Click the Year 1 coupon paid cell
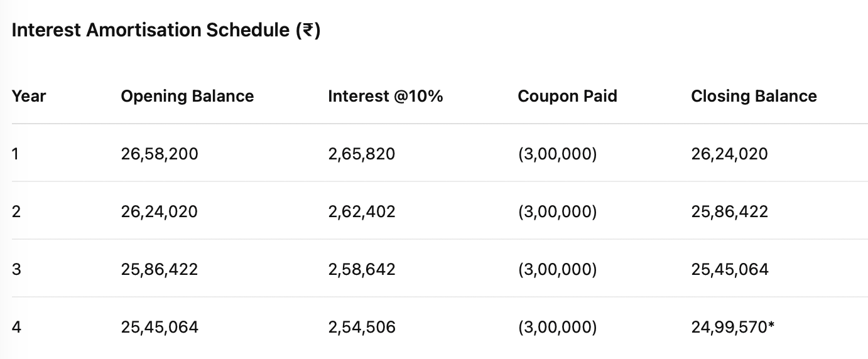Image resolution: width=868 pixels, height=359 pixels. (557, 154)
